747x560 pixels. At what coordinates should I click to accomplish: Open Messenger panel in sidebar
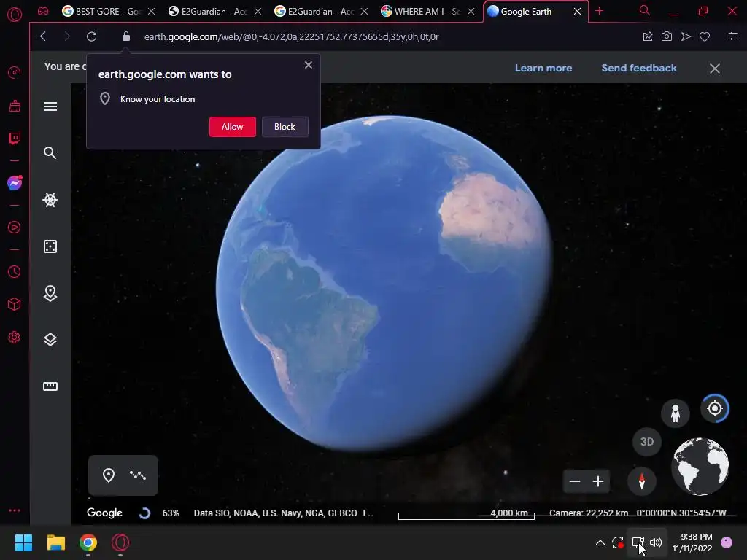[x=15, y=183]
